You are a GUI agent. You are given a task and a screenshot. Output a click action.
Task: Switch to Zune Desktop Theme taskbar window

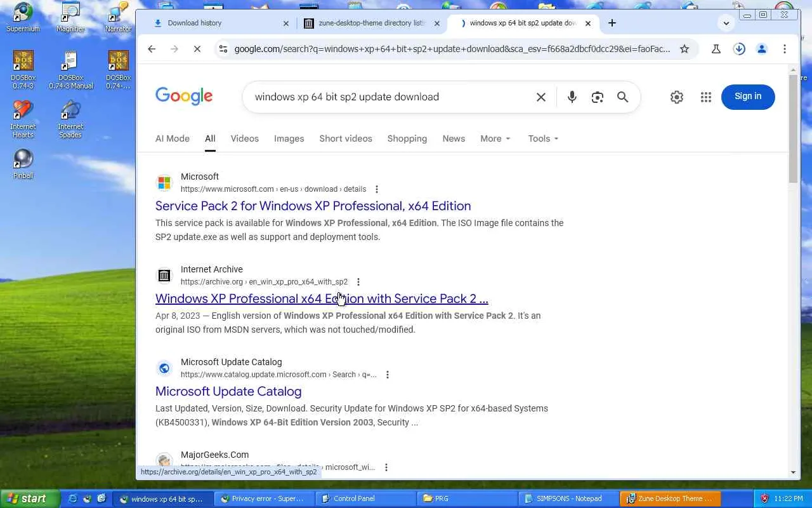coord(670,498)
